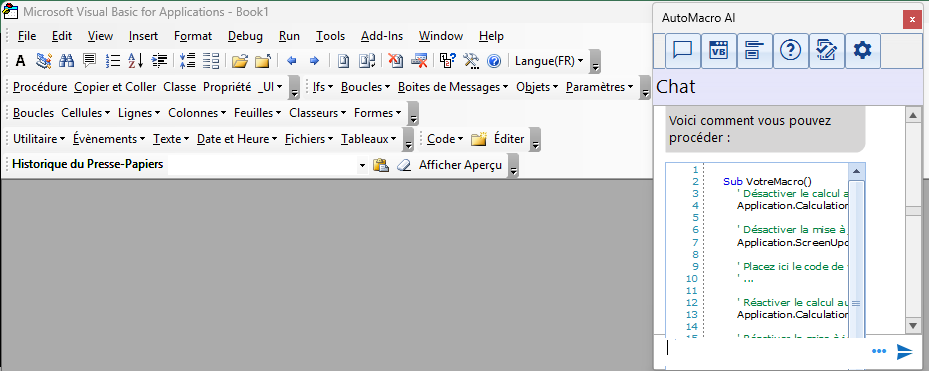This screenshot has height=371, width=929.
Task: Open AutoMacro AI settings gear
Action: click(863, 50)
